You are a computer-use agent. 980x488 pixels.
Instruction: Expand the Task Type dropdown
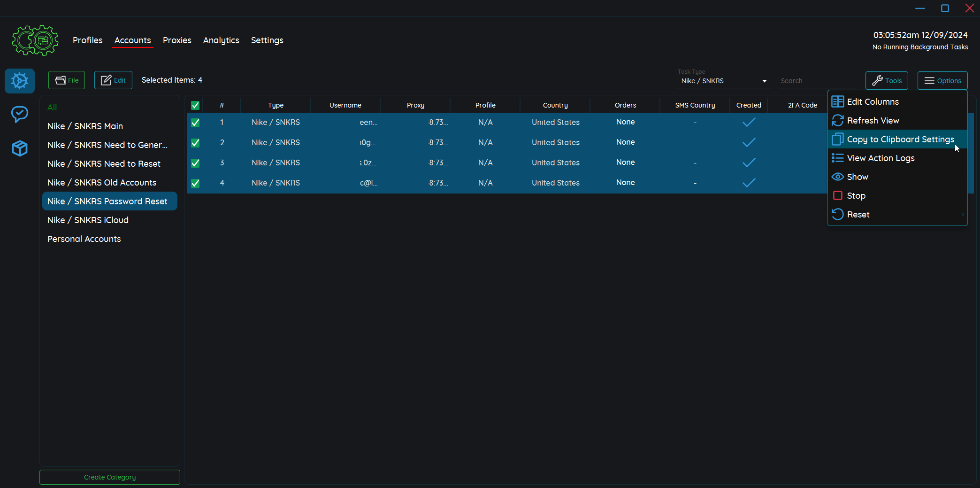pyautogui.click(x=764, y=81)
